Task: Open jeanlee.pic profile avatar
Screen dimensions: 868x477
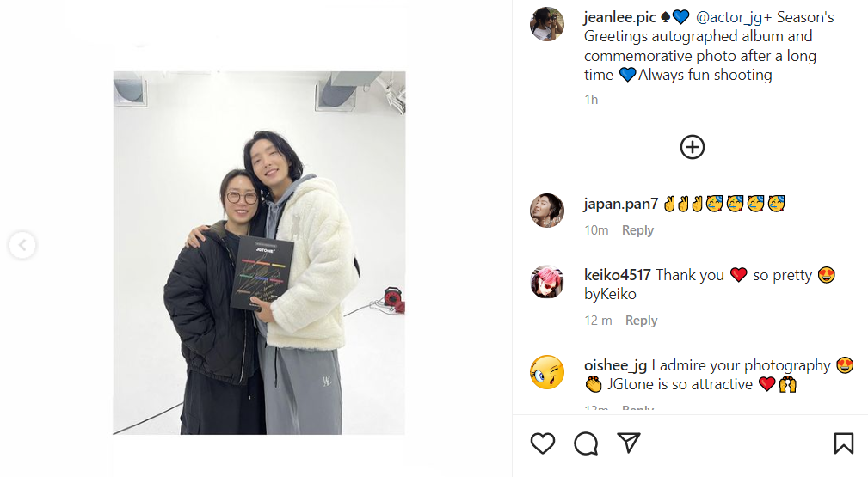Action: tap(547, 24)
